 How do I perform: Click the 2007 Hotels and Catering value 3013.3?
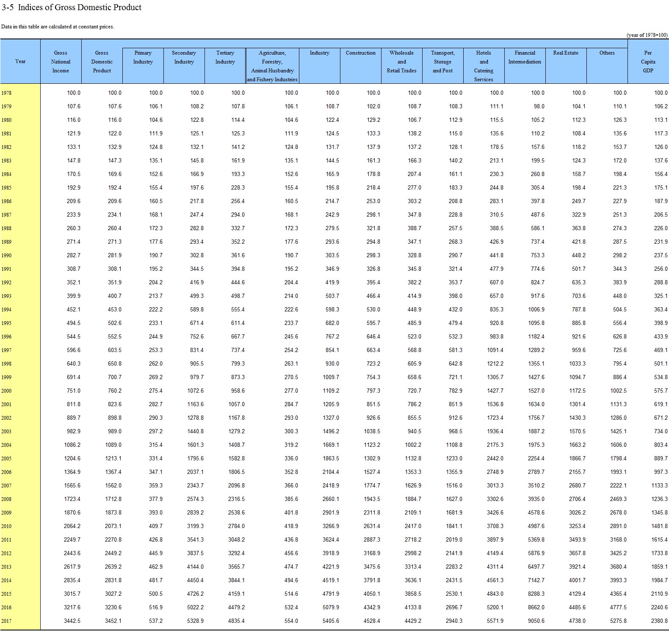click(495, 485)
